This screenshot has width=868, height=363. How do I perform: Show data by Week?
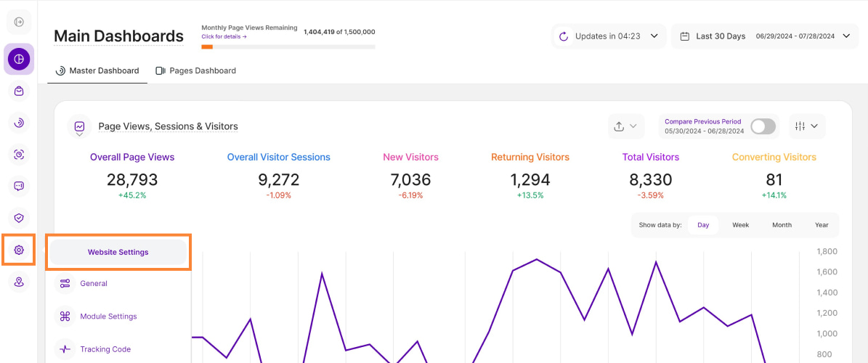(740, 225)
